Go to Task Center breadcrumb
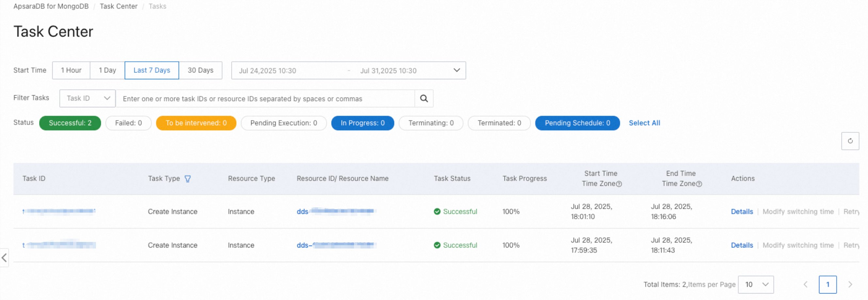868x300 pixels. pos(119,7)
